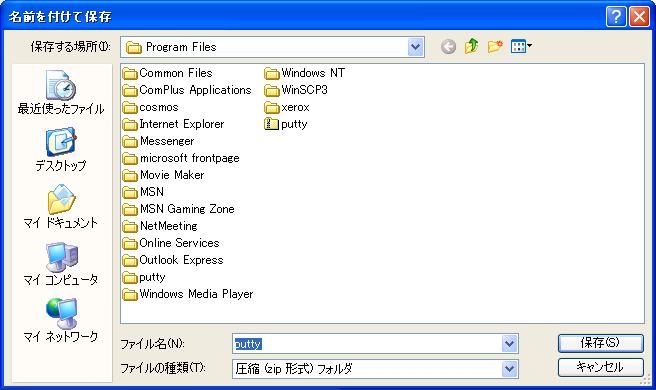Click the 保存(S) button
This screenshot has height=390, width=656.
600,343
